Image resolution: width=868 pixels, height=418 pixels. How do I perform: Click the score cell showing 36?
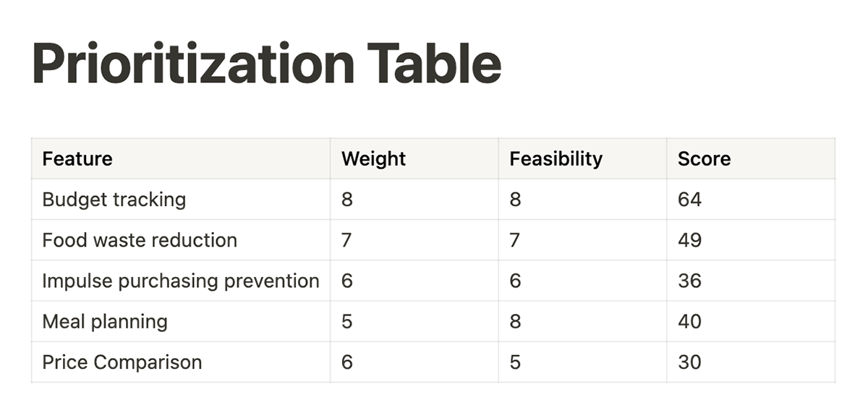coord(751,281)
